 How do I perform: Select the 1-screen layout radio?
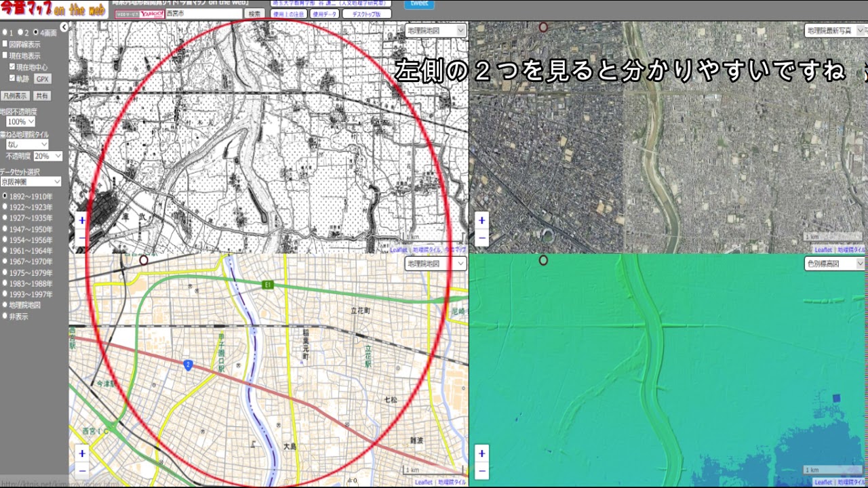tap(5, 33)
